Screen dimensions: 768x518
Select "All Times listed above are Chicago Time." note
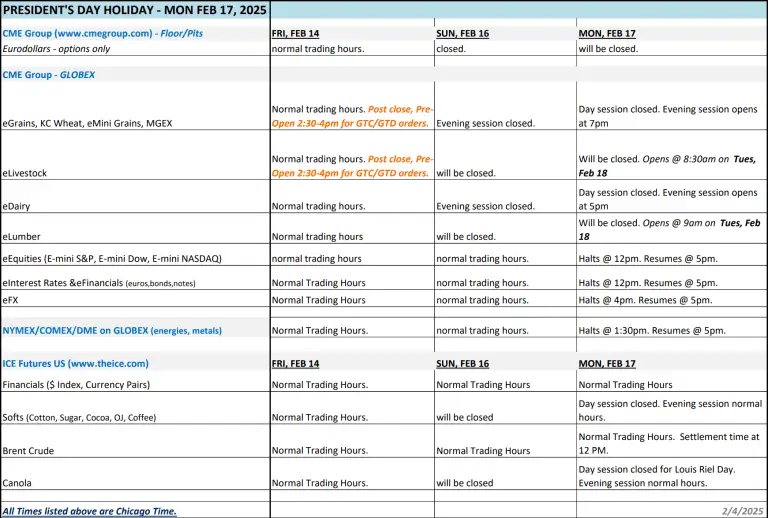[89, 511]
